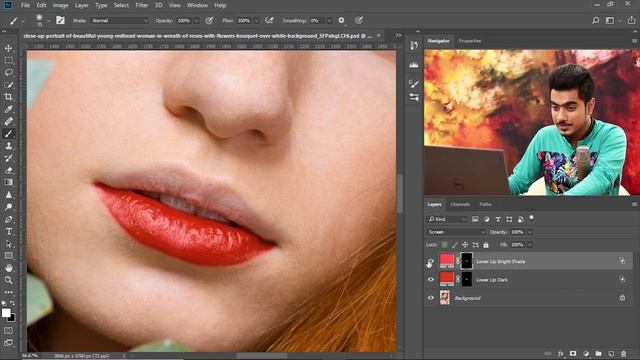Viewport: 640px width, 360px height.
Task: Select the Background layer thumbnail
Action: [x=445, y=298]
